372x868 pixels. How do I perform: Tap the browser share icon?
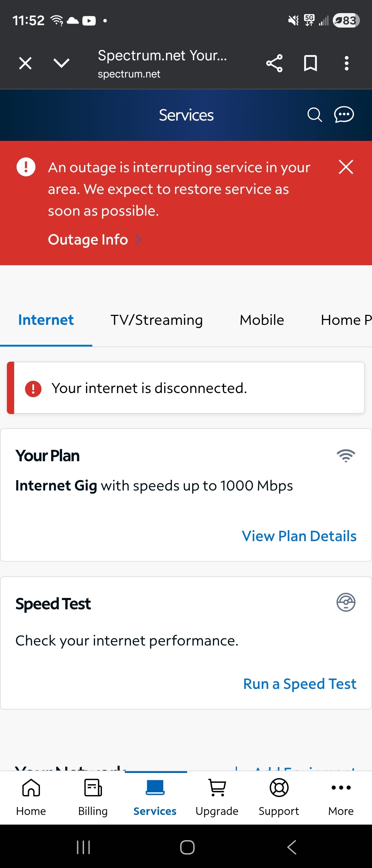tap(274, 63)
